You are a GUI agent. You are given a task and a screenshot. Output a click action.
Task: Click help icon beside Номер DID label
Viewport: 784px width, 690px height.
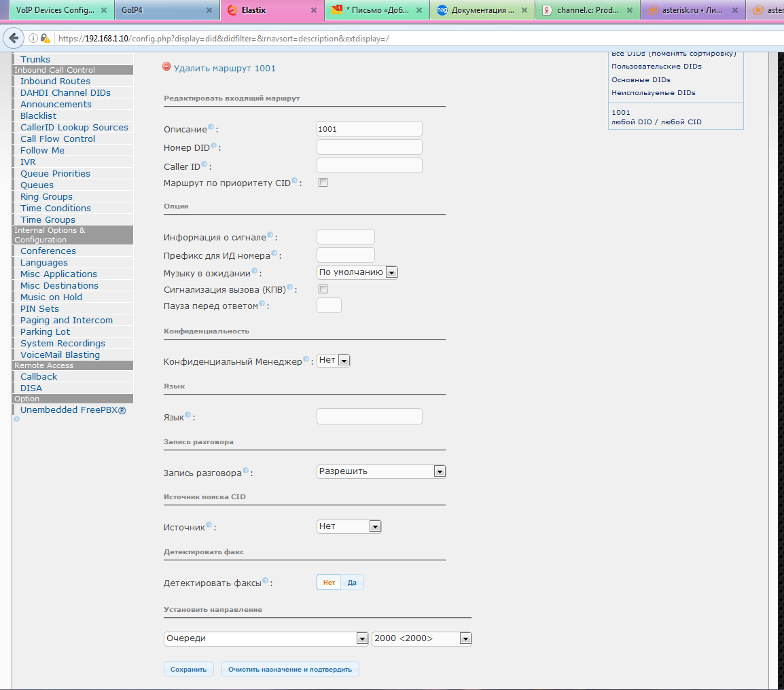pyautogui.click(x=213, y=145)
